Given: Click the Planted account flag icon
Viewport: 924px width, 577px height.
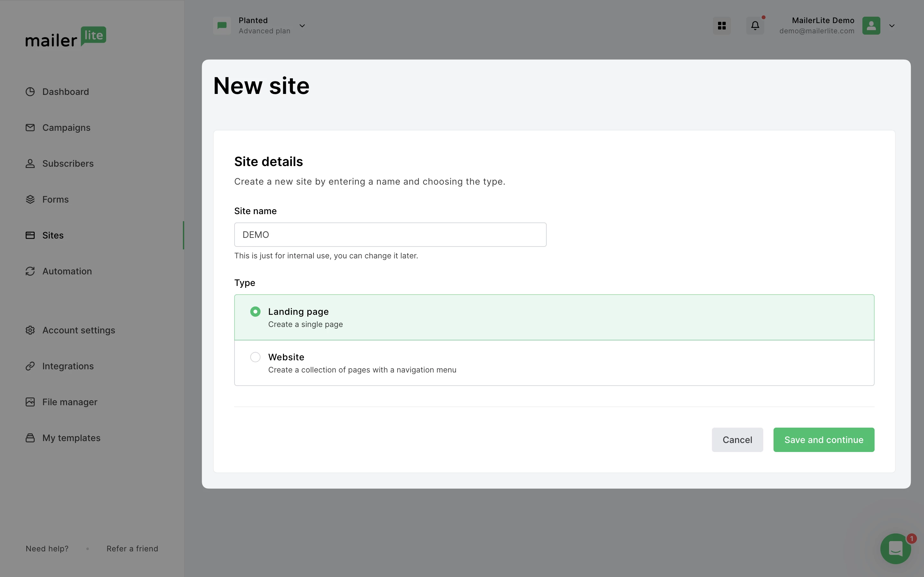Looking at the screenshot, I should click(x=222, y=26).
